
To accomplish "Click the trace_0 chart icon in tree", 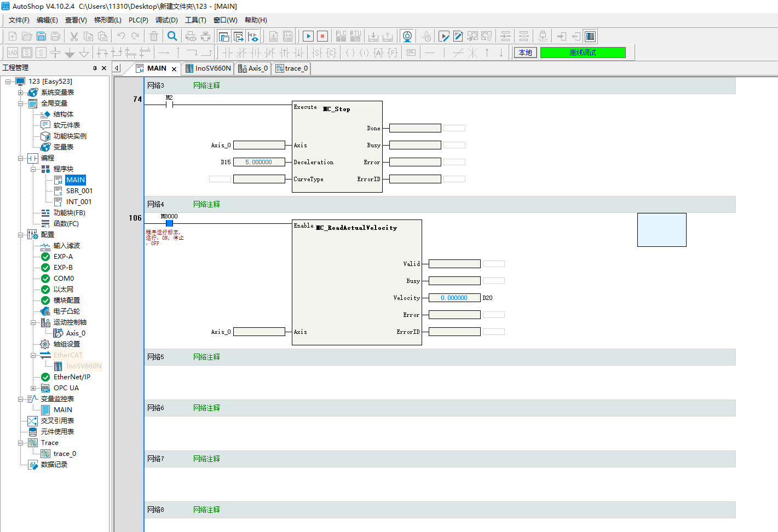I will (x=45, y=454).
